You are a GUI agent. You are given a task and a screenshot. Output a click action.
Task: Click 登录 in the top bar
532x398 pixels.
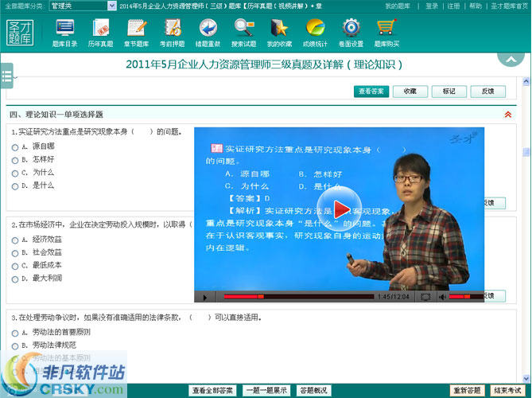click(x=432, y=6)
